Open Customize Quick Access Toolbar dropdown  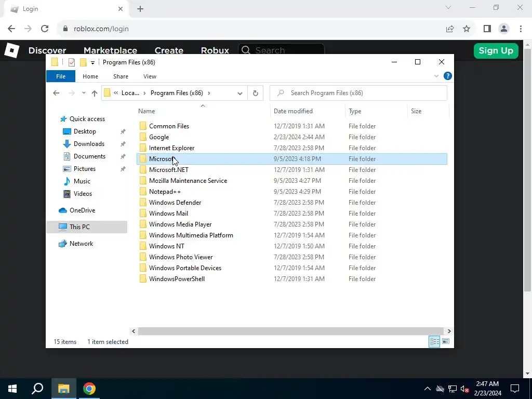pos(92,62)
